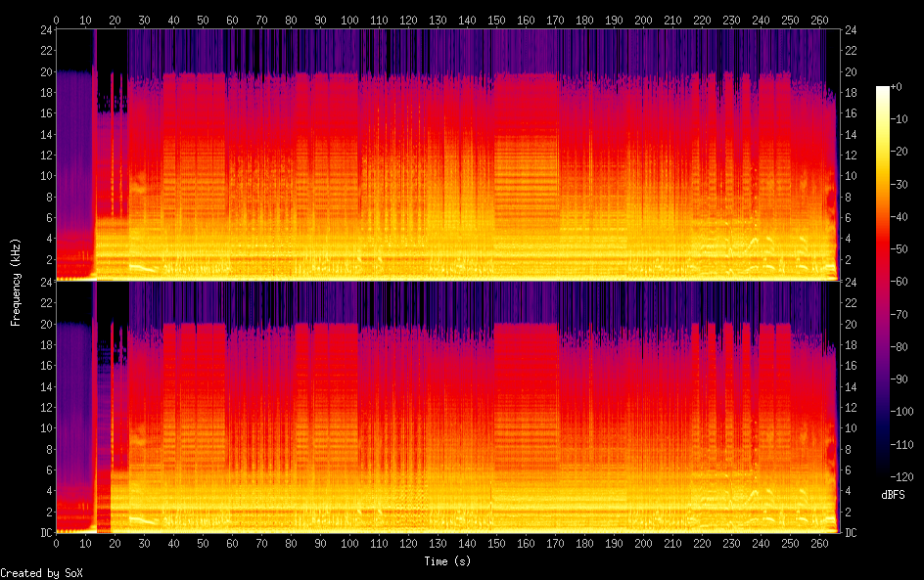
Task: Click the "Time (s)" axis label
Action: click(x=447, y=561)
